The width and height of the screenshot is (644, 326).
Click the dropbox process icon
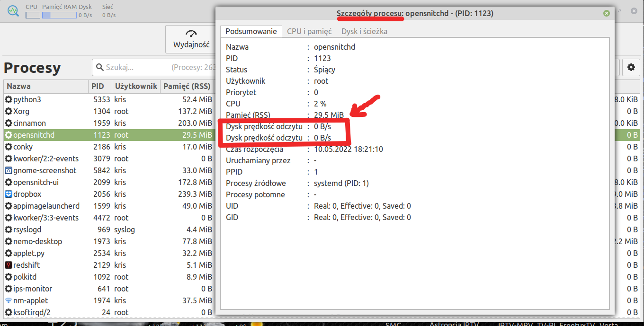pos(9,194)
